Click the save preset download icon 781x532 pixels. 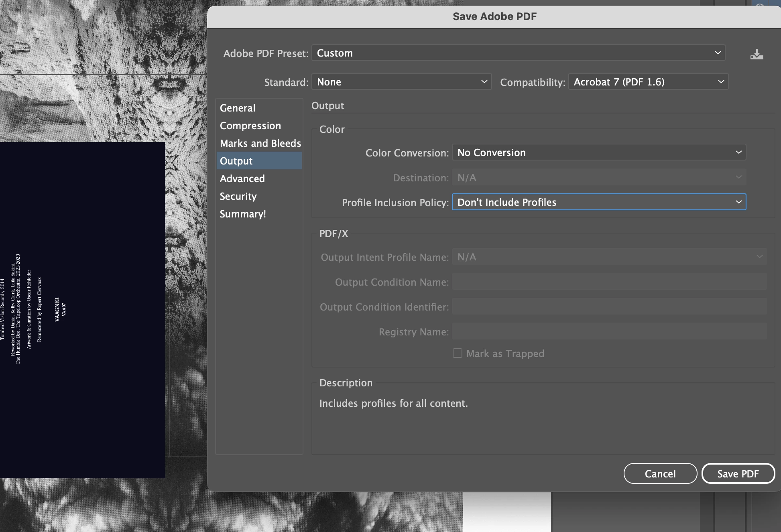757,54
